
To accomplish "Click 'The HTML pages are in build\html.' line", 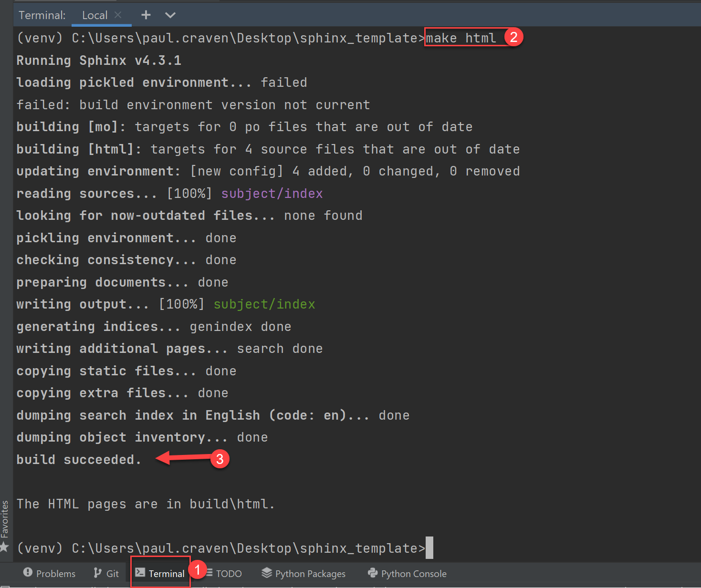I will (146, 504).
